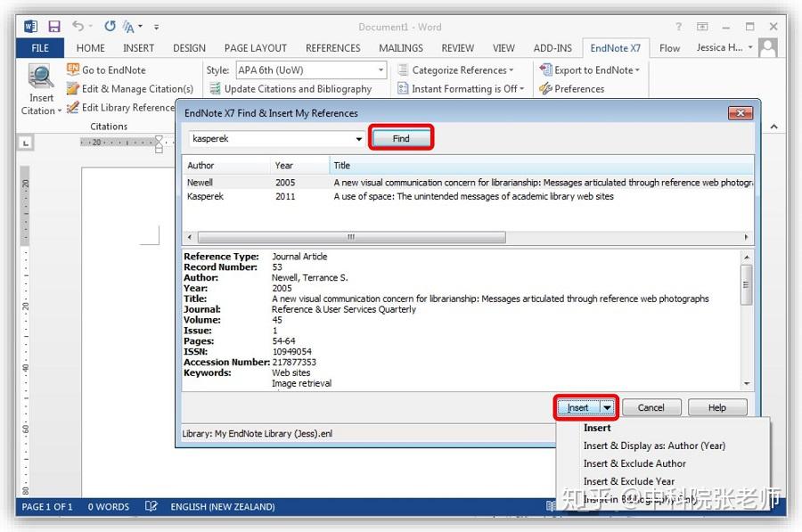Click the proofing book icon in status bar
The height and width of the screenshot is (532, 802).
pyautogui.click(x=151, y=506)
